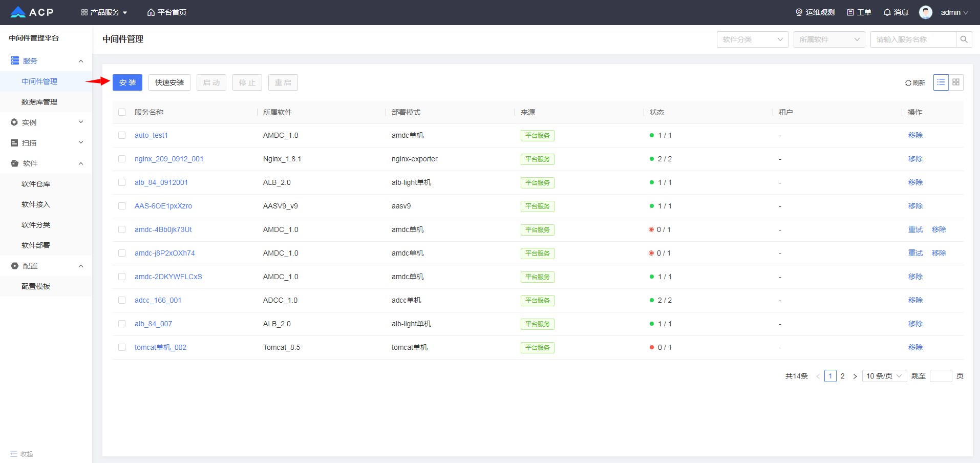
Task: Click the ACP logo icon
Action: coord(18,12)
